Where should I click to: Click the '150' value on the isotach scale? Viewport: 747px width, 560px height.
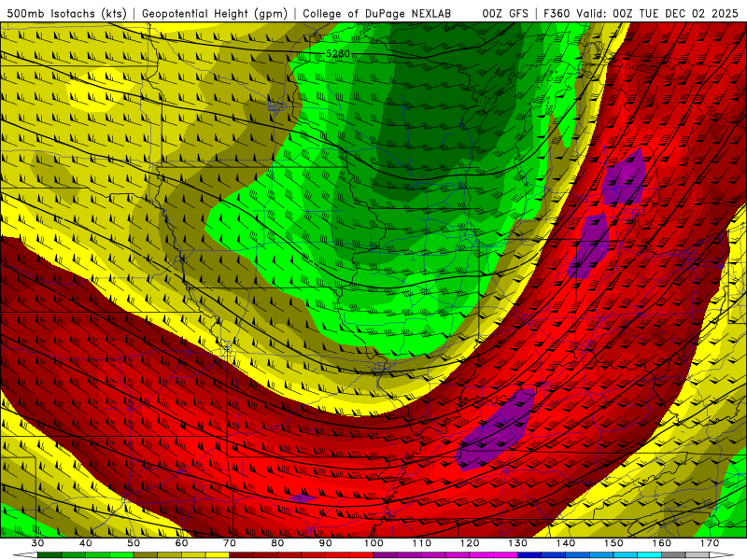[x=613, y=543]
